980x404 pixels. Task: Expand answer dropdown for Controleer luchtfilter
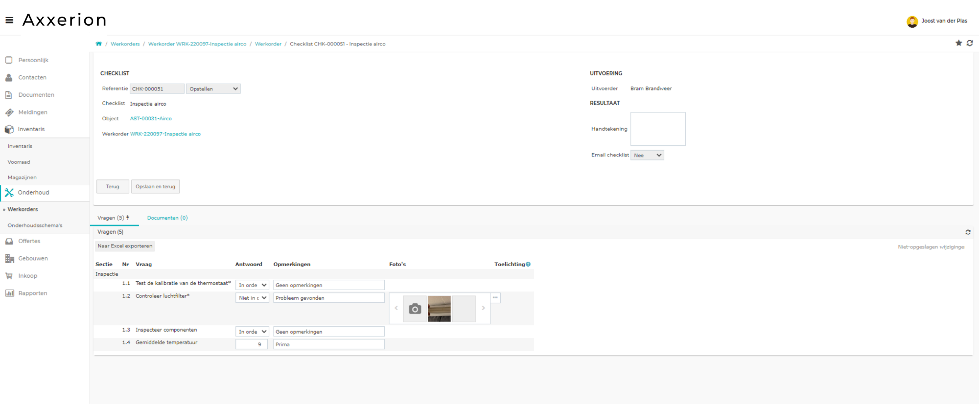[252, 298]
